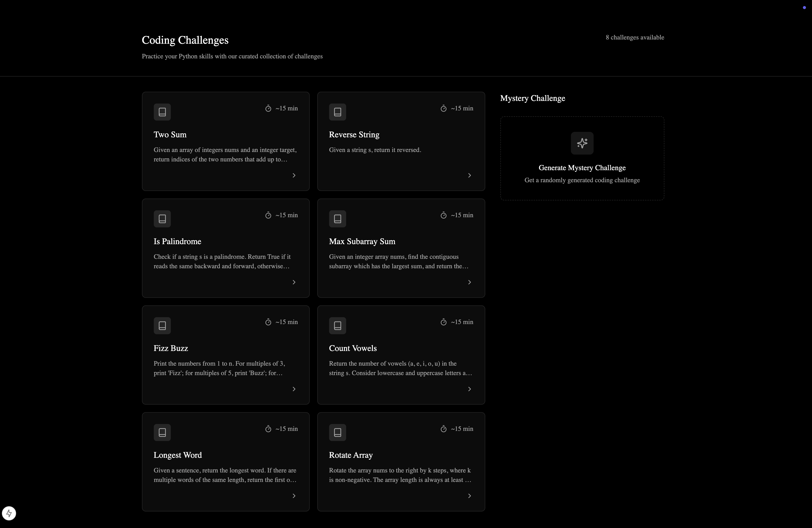The height and width of the screenshot is (528, 812).
Task: Open the Fizz Buzz challenge title
Action: pos(171,348)
